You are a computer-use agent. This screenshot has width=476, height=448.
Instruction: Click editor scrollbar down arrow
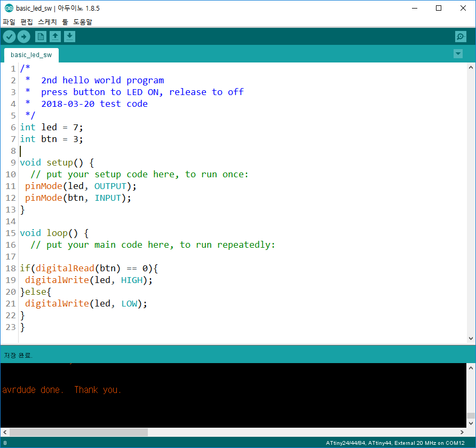(x=471, y=339)
